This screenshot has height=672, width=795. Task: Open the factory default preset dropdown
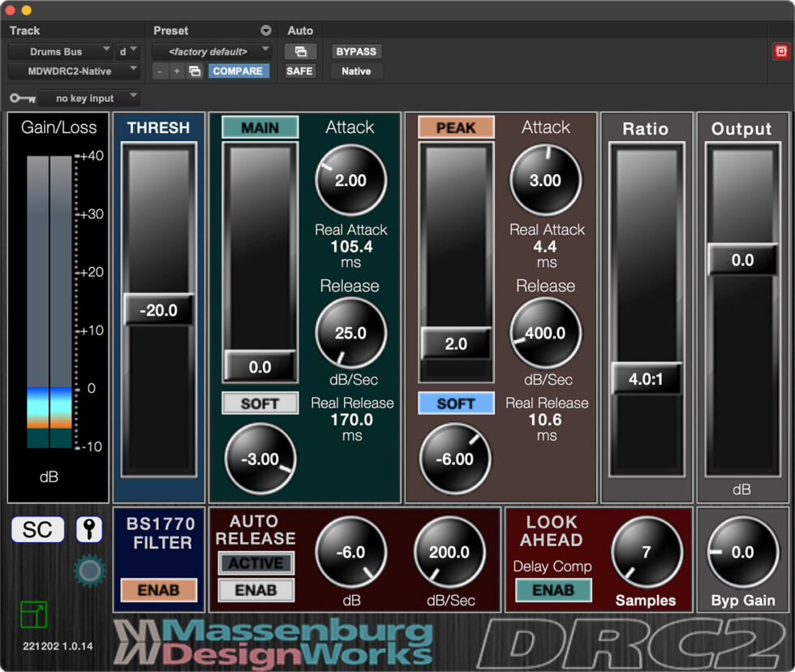213,50
